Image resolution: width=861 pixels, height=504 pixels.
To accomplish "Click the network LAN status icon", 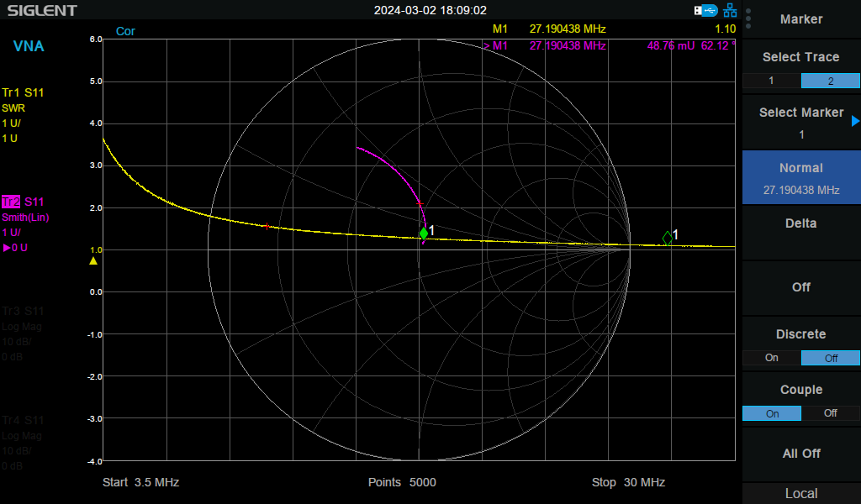I will (730, 10).
